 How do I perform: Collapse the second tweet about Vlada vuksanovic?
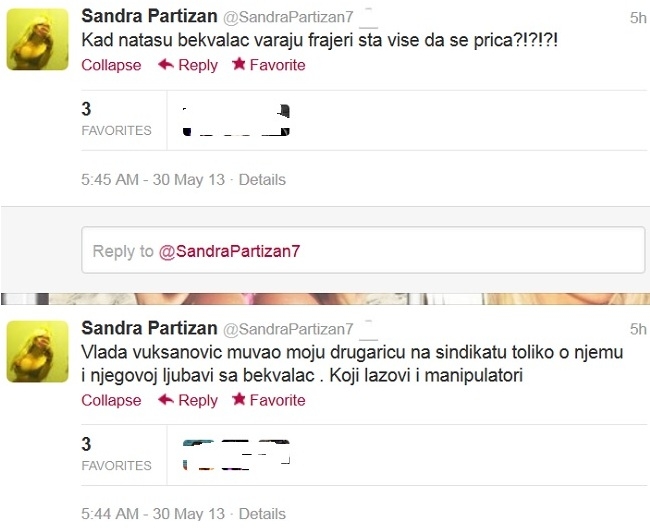(111, 400)
